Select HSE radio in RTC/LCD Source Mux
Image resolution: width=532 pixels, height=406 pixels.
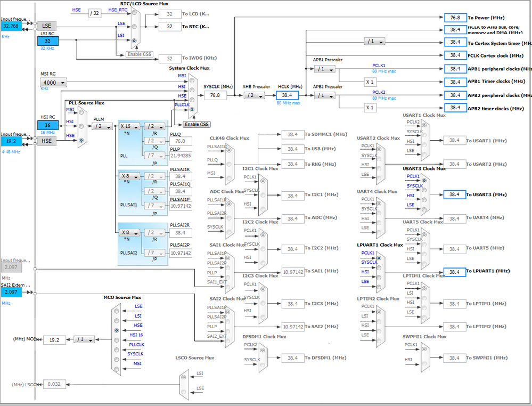134,13
